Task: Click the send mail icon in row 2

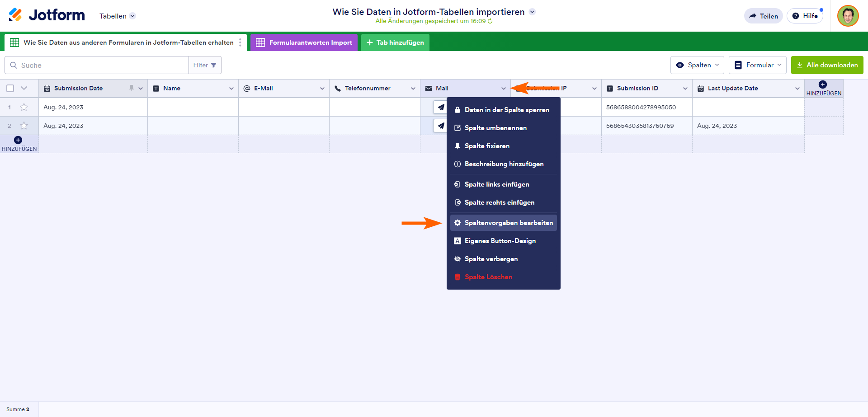Action: tap(440, 126)
